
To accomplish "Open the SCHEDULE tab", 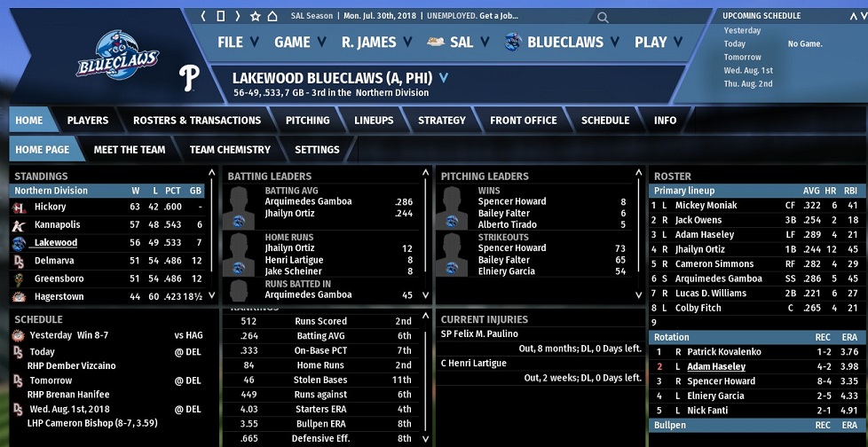I will pyautogui.click(x=605, y=120).
